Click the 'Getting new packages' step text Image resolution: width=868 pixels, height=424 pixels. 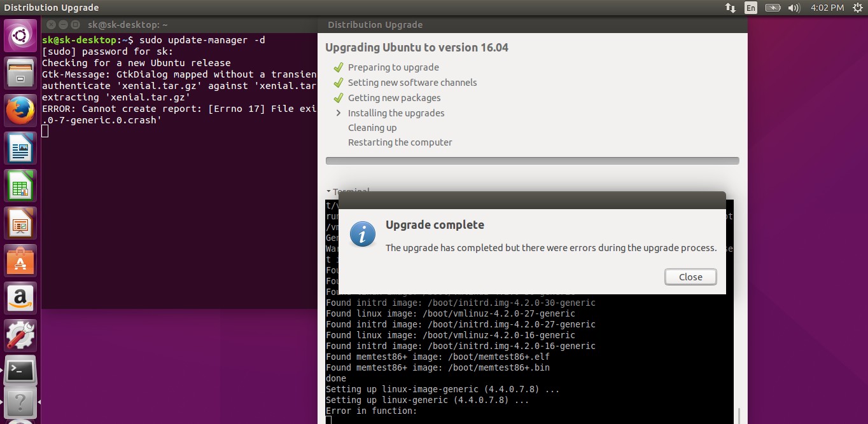(395, 98)
